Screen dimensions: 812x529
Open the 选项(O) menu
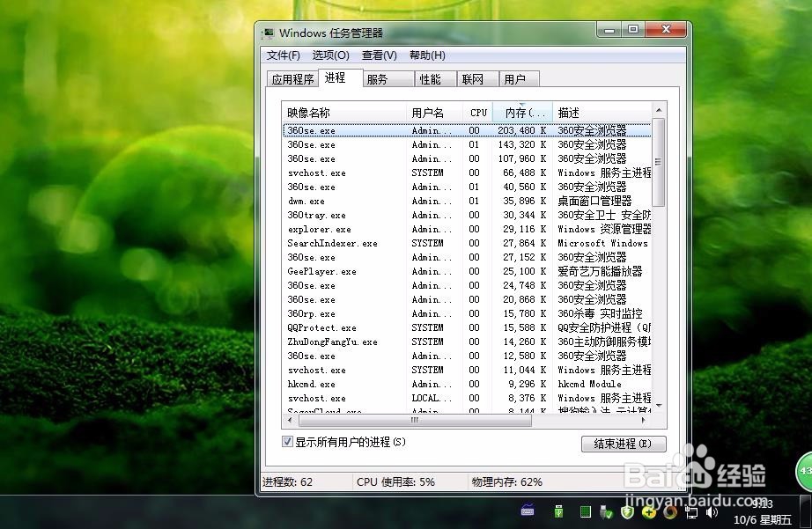click(x=330, y=55)
